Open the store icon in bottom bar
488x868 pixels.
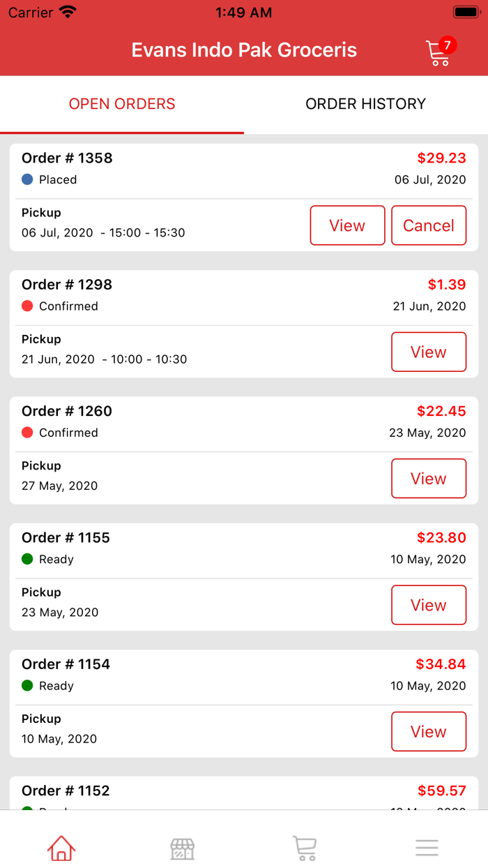tap(183, 848)
